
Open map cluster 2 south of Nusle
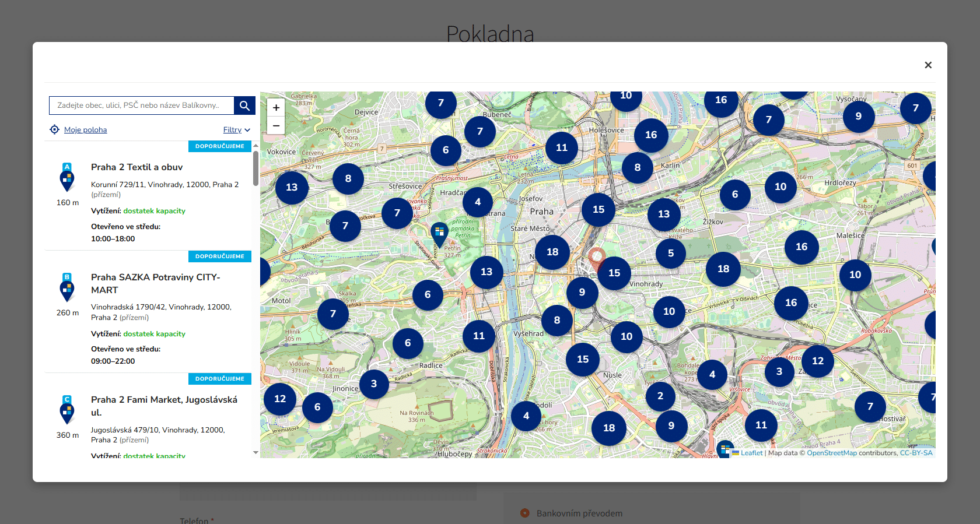[660, 396]
